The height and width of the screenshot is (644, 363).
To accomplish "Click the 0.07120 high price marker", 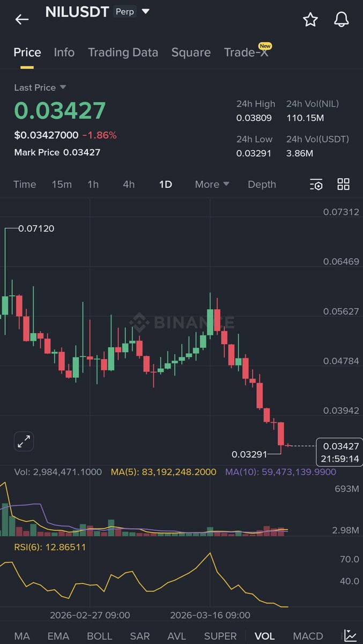I will 36,229.
